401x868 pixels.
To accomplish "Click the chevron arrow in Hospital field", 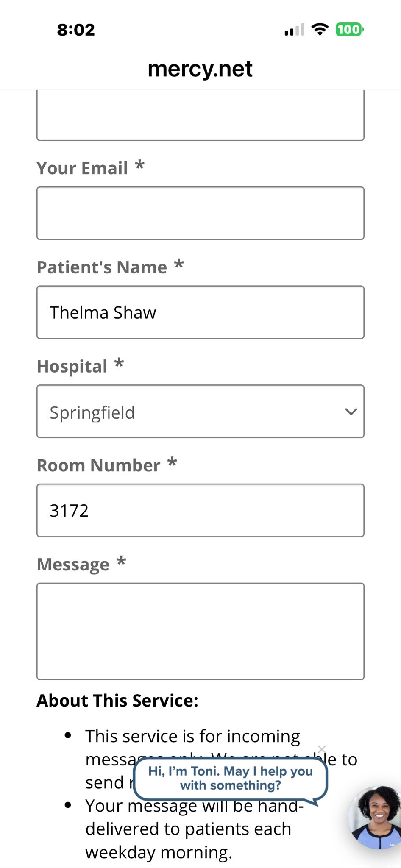I will point(351,412).
